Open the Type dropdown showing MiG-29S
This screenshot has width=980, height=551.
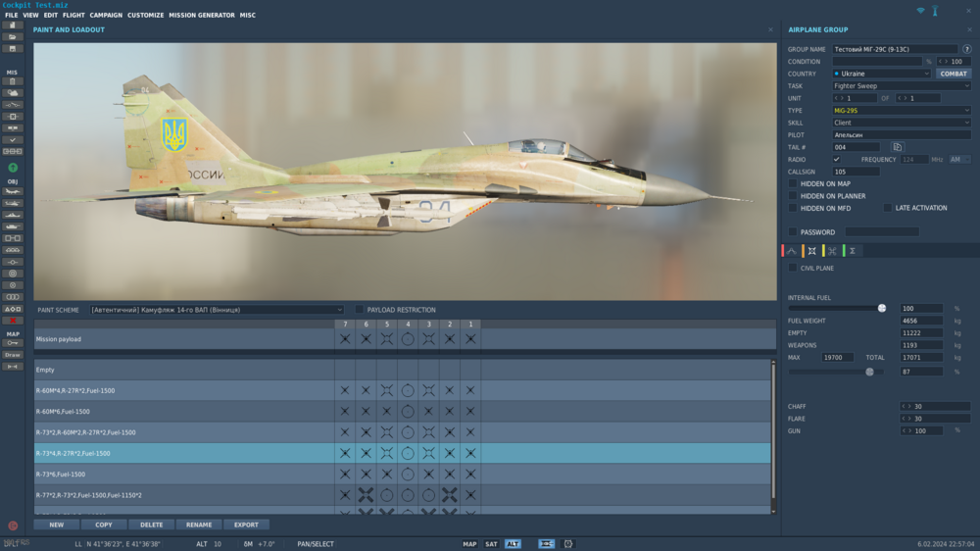coord(902,110)
